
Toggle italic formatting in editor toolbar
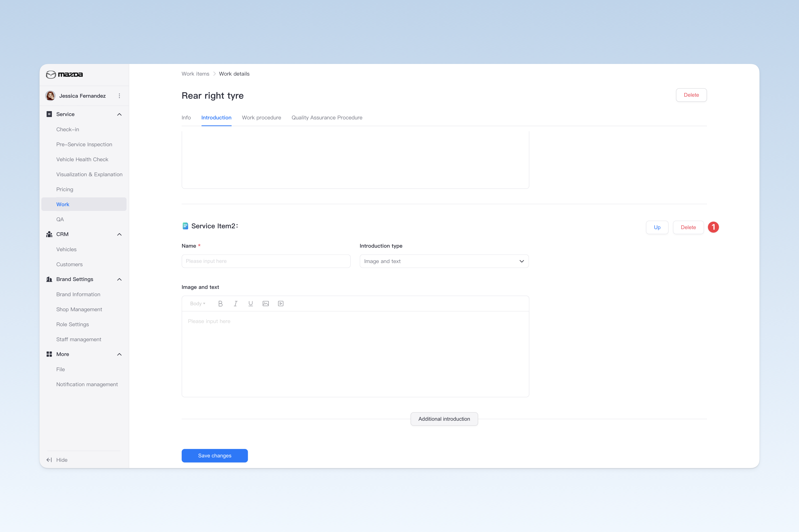(x=235, y=304)
